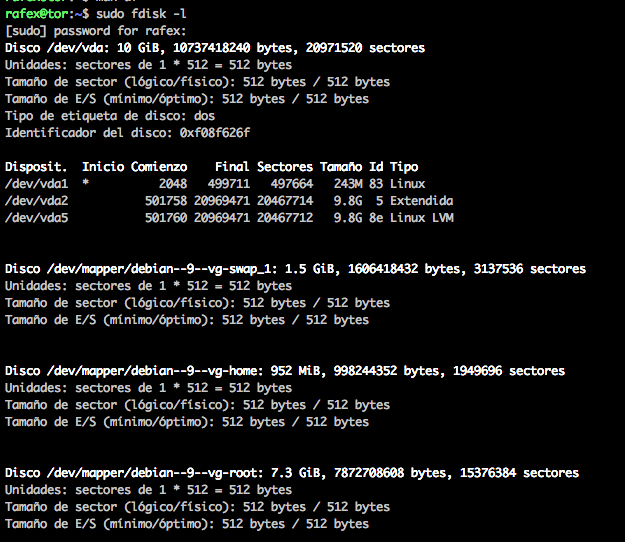
Task: Click the Extendida partition type
Action: tap(421, 201)
